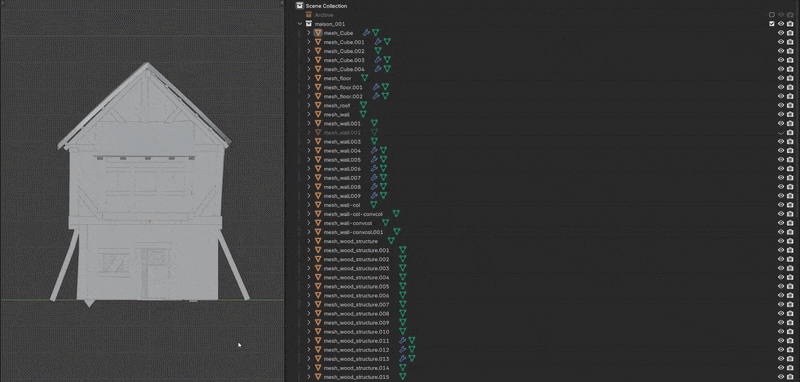Viewport: 800px width, 382px height.
Task: Collapse the maison_001 collection
Action: (x=299, y=24)
